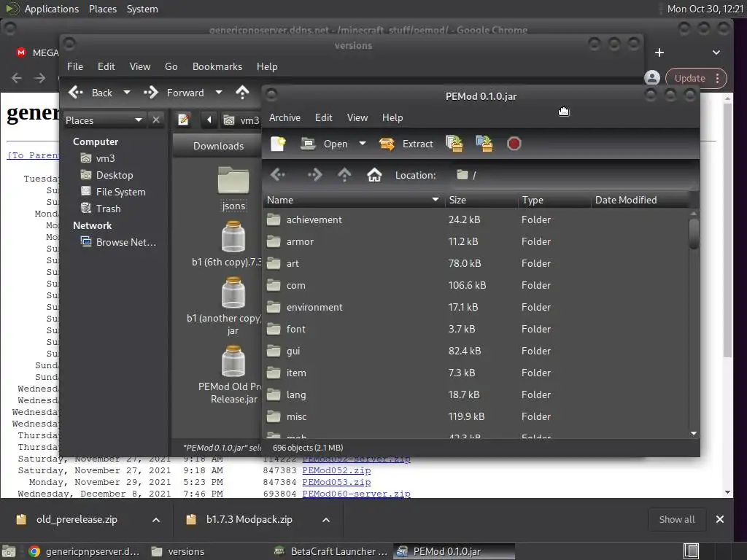Select the lang folder row
The width and height of the screenshot is (747, 560).
coord(476,394)
